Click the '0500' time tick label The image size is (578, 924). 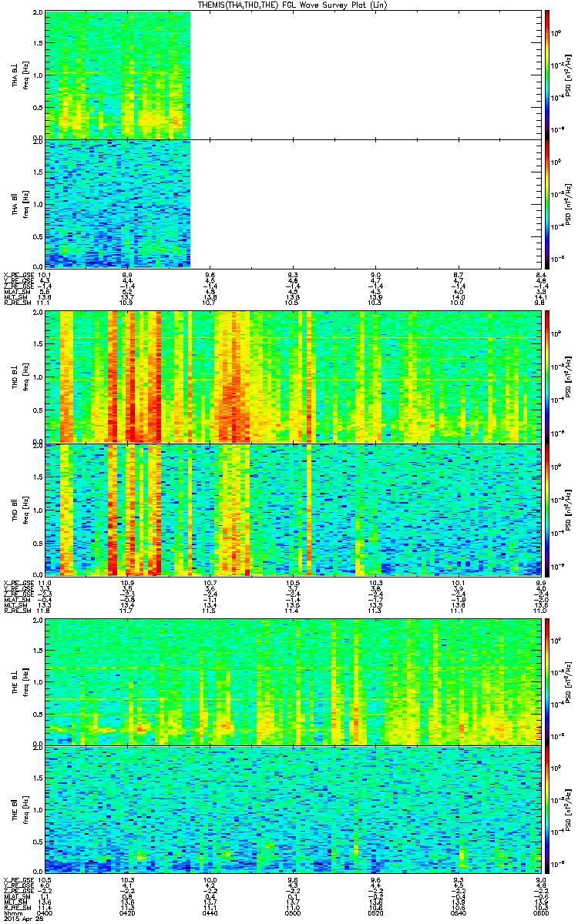point(293,912)
